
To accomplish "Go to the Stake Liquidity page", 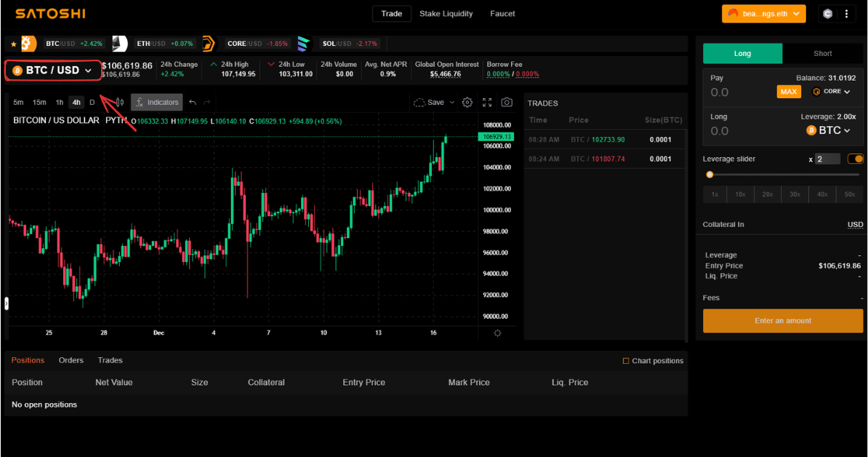I will point(446,14).
